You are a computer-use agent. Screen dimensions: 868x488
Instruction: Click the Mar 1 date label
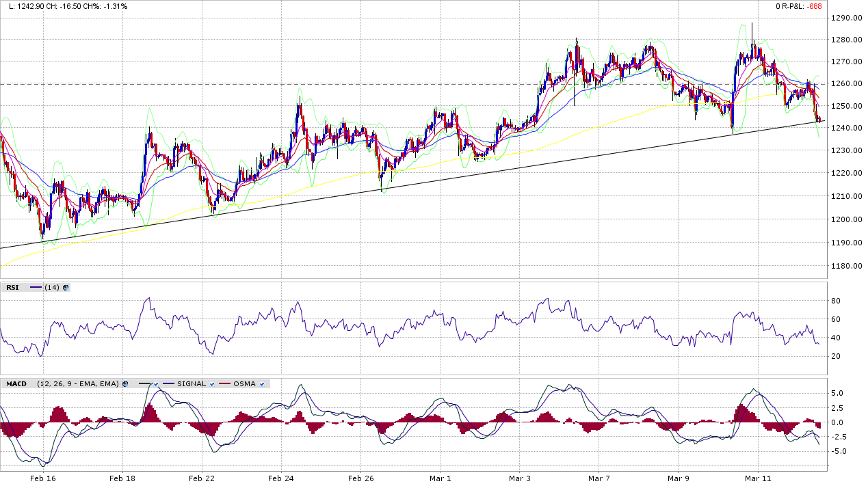pos(440,479)
